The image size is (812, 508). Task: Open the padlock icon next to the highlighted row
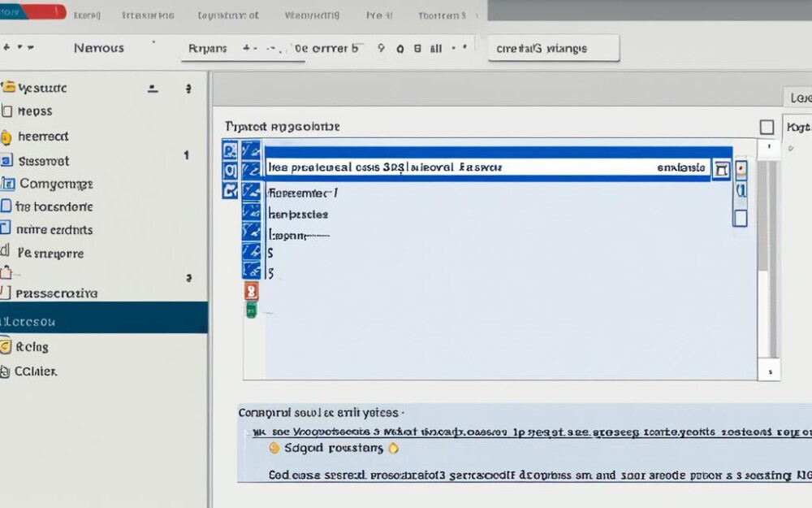click(x=720, y=168)
